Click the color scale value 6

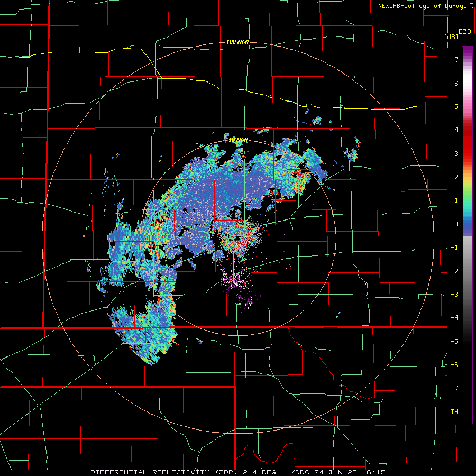pyautogui.click(x=456, y=83)
